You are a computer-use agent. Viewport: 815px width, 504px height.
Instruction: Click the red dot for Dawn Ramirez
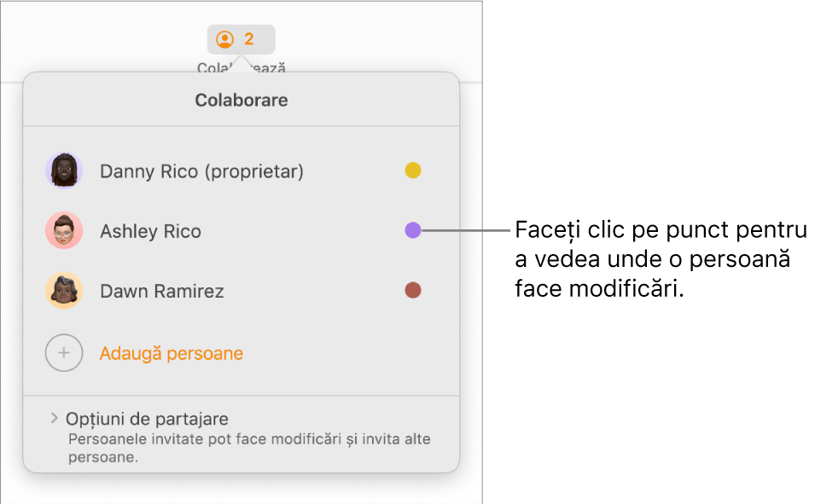point(413,291)
